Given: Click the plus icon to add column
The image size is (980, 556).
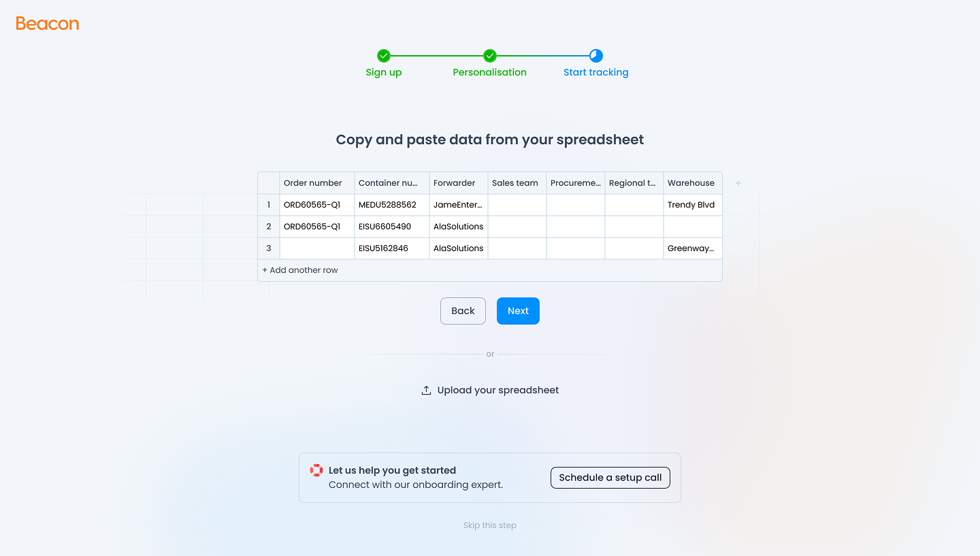Looking at the screenshot, I should click(738, 183).
